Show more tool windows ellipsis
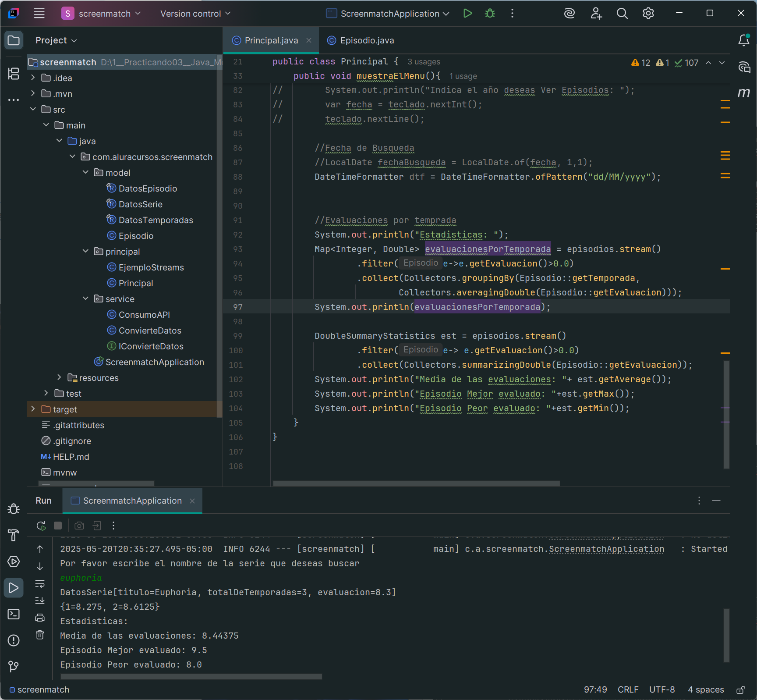This screenshot has height=700, width=757. coord(14,100)
